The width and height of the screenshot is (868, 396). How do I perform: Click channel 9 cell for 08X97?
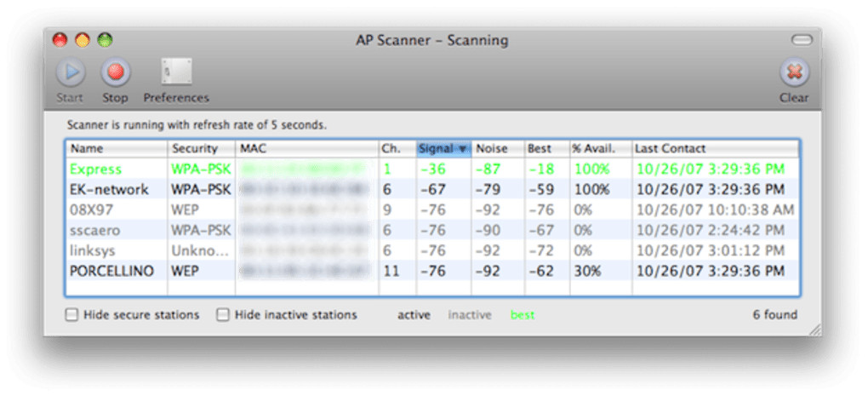[x=387, y=209]
